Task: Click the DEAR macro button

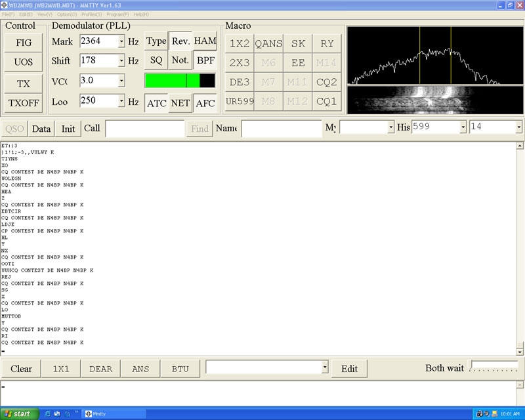Action: click(x=101, y=369)
